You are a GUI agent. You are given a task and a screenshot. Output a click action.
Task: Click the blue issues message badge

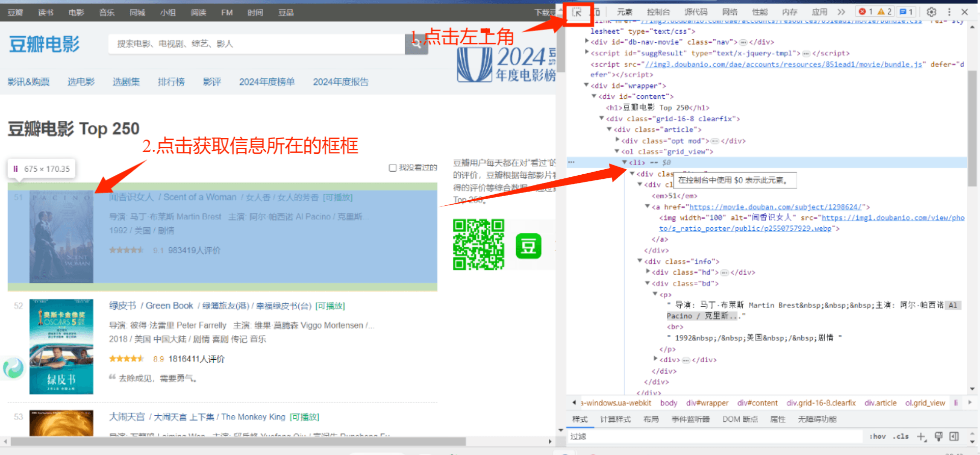click(906, 12)
